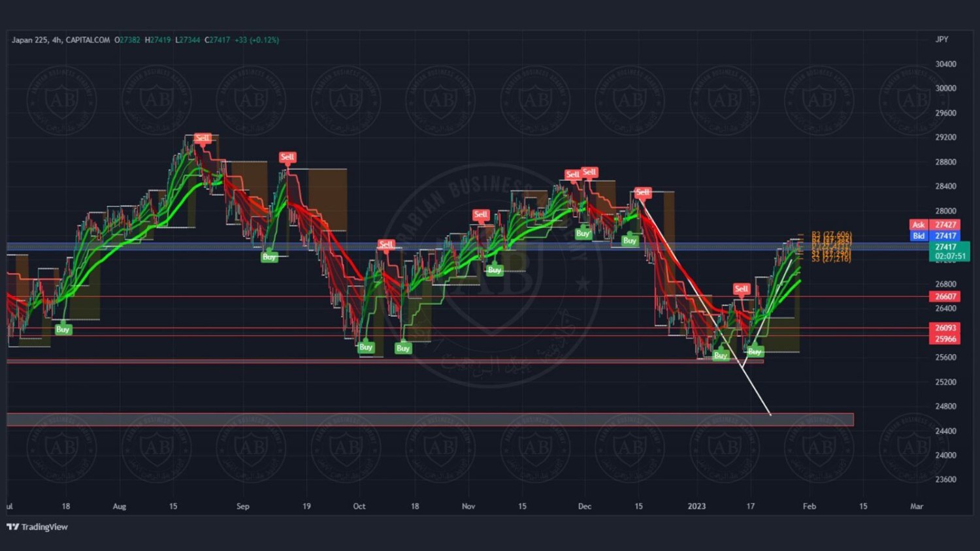Click the 19 date label on time axis
The image size is (980, 551).
pyautogui.click(x=306, y=506)
